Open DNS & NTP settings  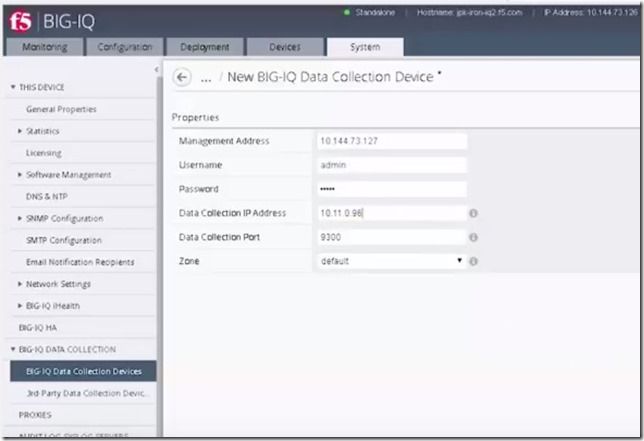(x=47, y=197)
